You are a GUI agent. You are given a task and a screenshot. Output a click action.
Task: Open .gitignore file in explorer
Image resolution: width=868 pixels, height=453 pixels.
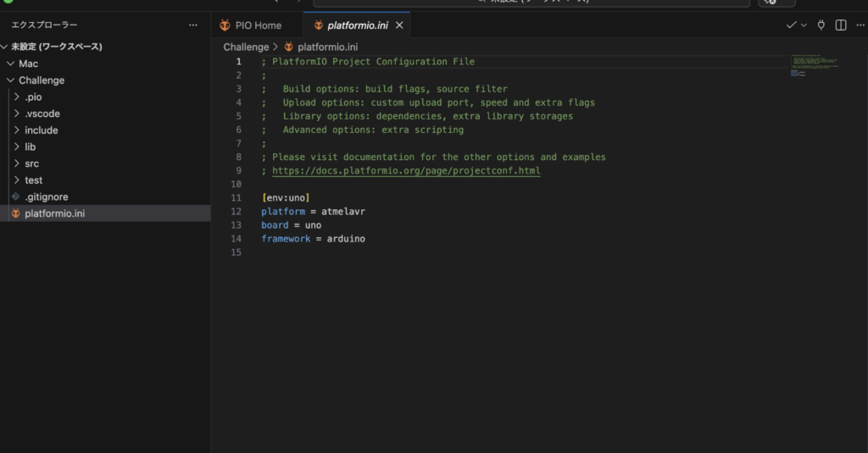pyautogui.click(x=46, y=196)
